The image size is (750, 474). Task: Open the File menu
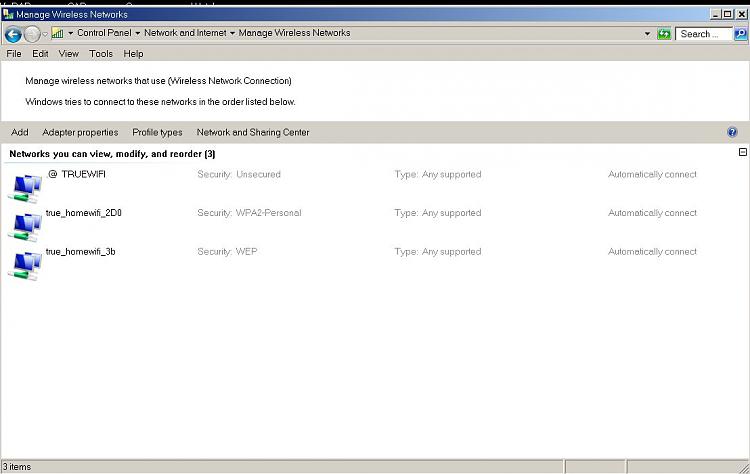pyautogui.click(x=14, y=54)
